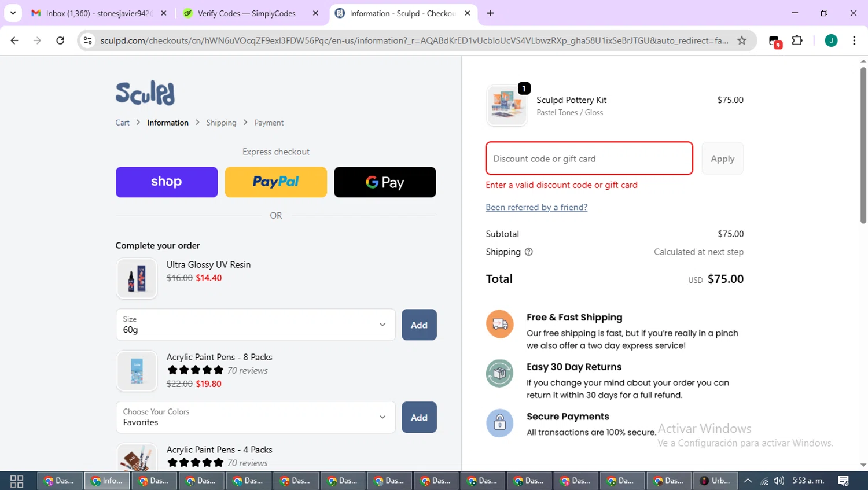Close the Gmail Inbox tab

[x=164, y=13]
